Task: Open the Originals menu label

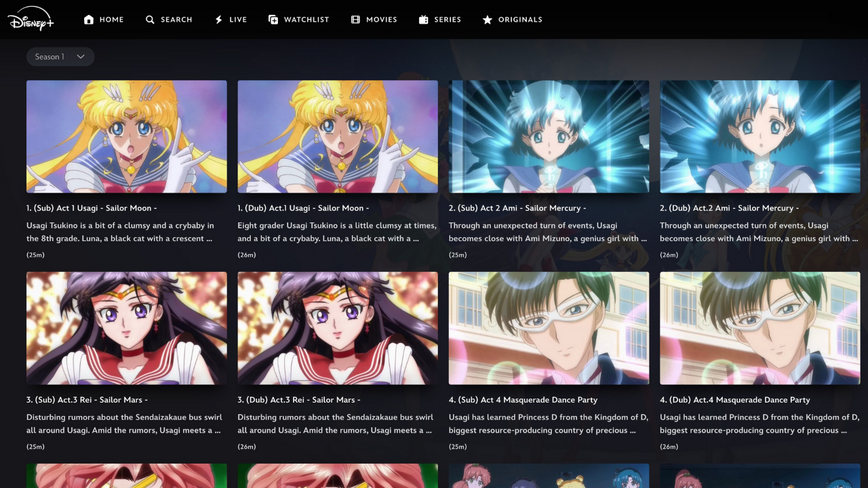Action: click(520, 20)
